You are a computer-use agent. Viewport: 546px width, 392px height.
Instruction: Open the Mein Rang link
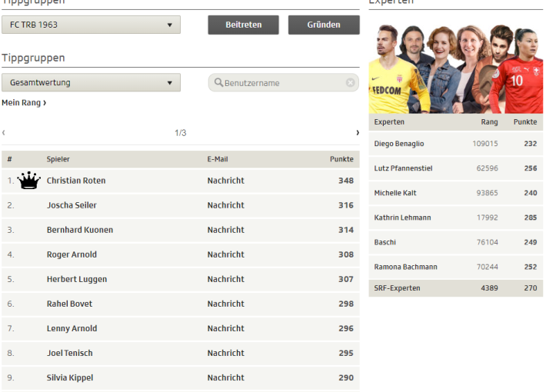(x=24, y=103)
